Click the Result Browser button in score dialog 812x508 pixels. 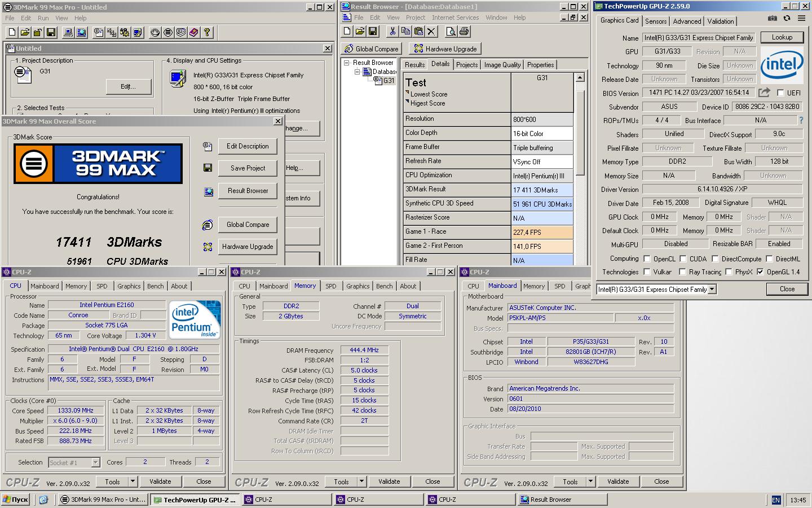coord(248,191)
